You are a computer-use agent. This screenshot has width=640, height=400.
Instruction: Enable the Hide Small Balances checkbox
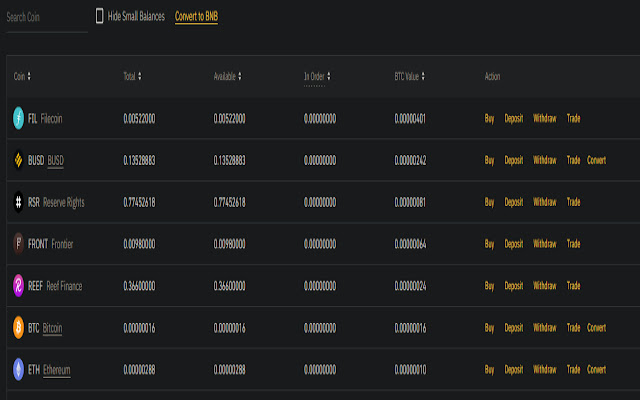[99, 16]
